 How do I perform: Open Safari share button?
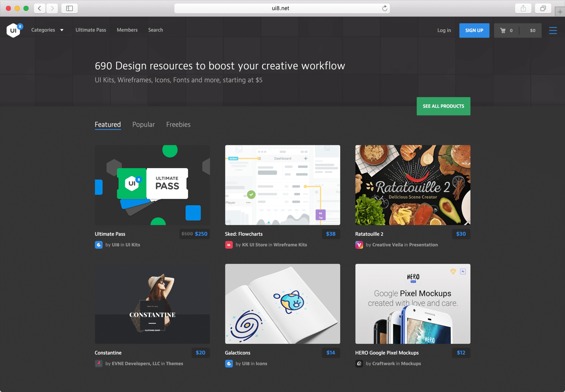(x=523, y=8)
